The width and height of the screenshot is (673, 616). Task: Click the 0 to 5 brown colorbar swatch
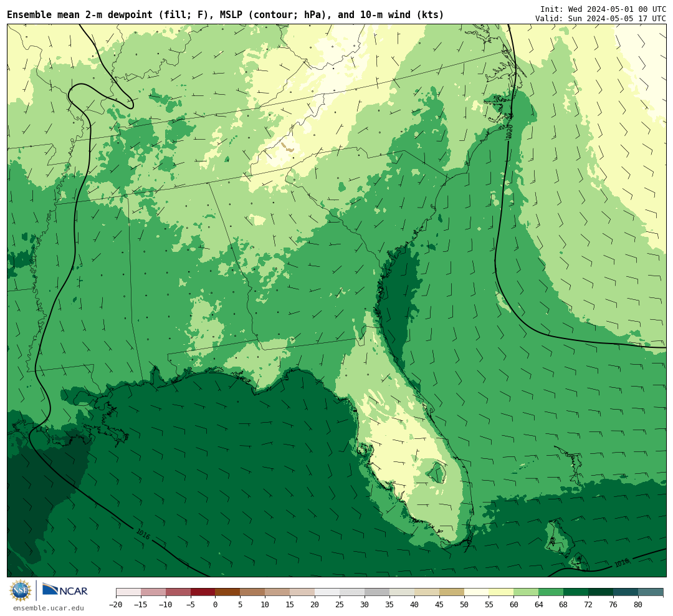tap(228, 592)
